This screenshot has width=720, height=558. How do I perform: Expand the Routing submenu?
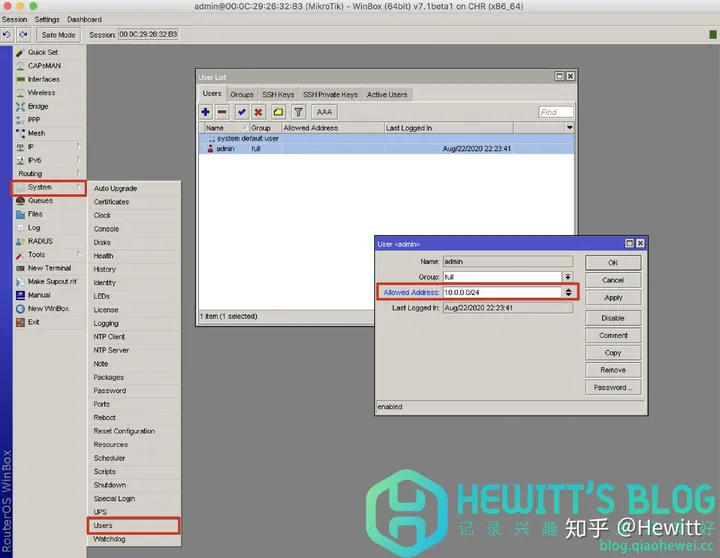pos(49,174)
